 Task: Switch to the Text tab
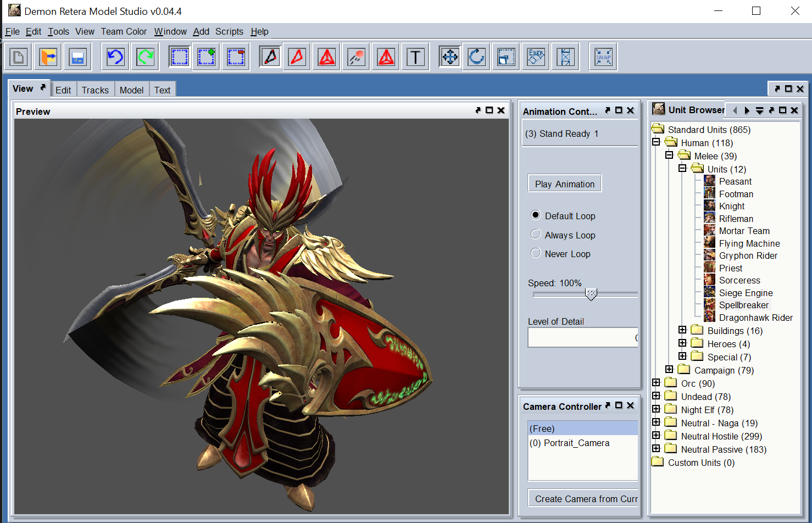pos(162,90)
